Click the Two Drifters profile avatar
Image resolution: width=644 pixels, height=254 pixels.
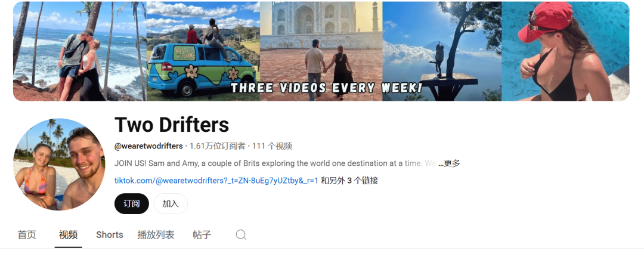(59, 165)
